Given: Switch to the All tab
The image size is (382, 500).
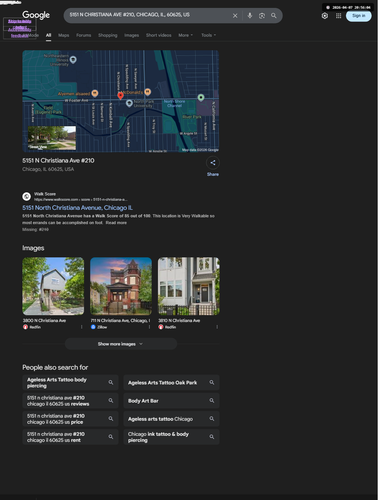Looking at the screenshot, I should click(49, 35).
